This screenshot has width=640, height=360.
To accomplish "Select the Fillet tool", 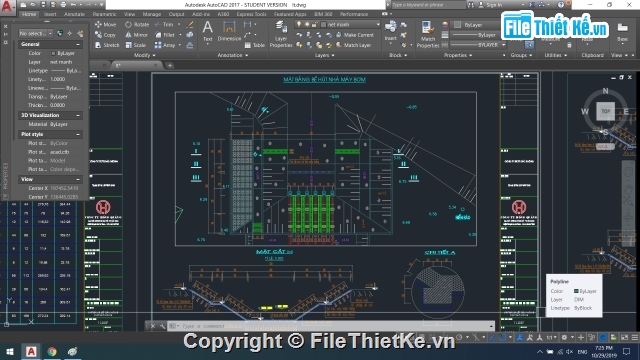I will pyautogui.click(x=164, y=35).
